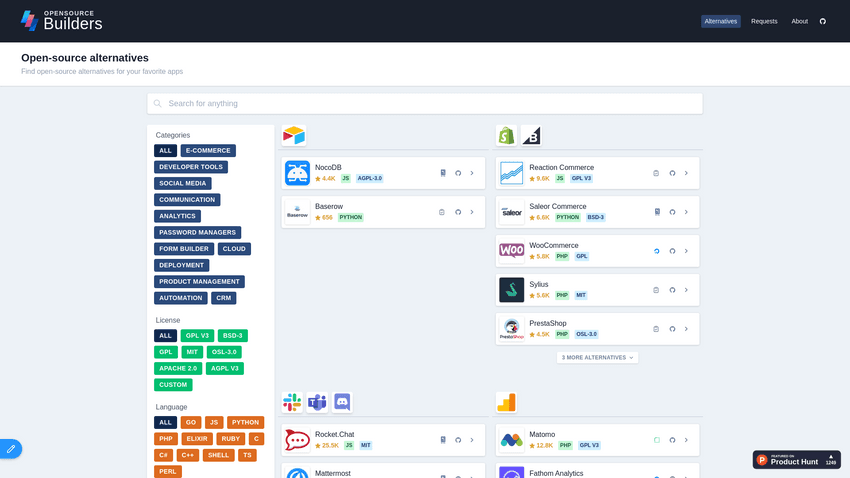This screenshot has width=850, height=478.
Task: Select the Discord logo icon
Action: (342, 402)
